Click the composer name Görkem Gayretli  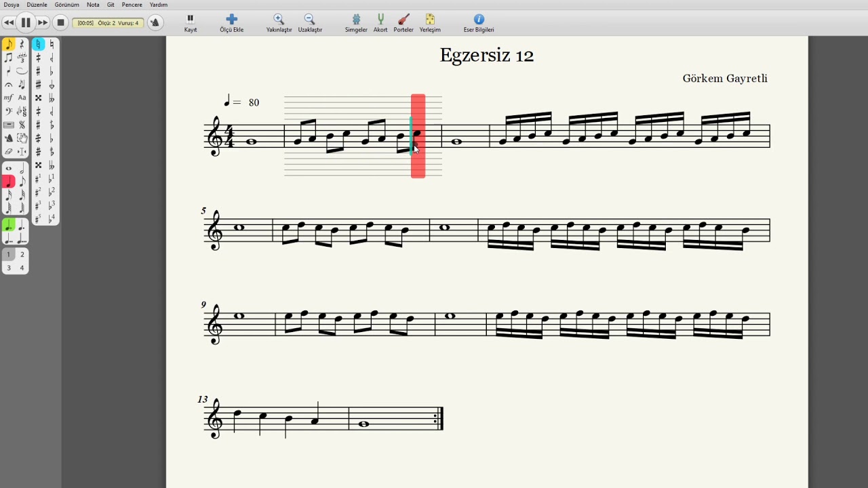[725, 79]
